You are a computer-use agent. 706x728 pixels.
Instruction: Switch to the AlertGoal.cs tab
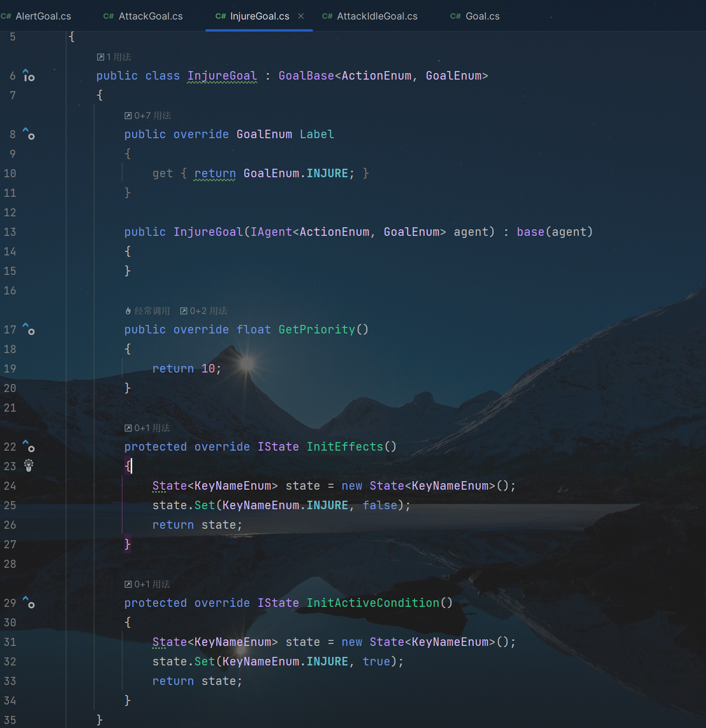click(43, 16)
